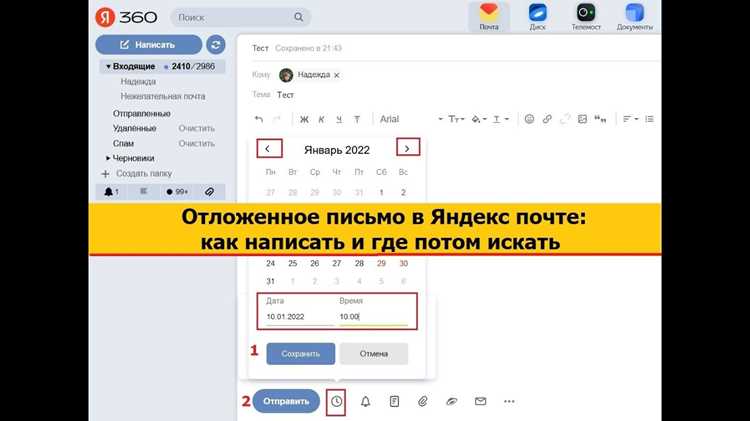750x421 pixels.
Task: Open the three-dots more options menu
Action: point(509,401)
